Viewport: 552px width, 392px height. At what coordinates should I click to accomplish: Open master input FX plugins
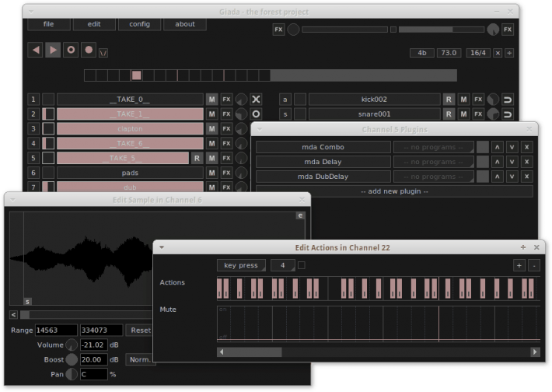(278, 30)
